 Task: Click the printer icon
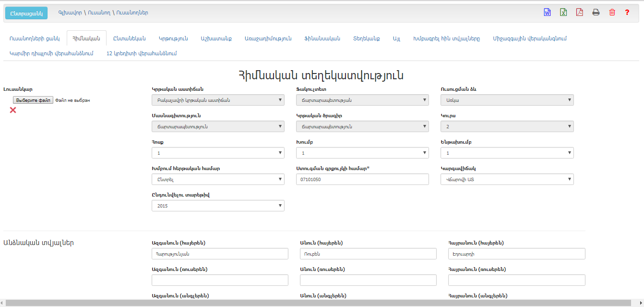[x=596, y=12]
